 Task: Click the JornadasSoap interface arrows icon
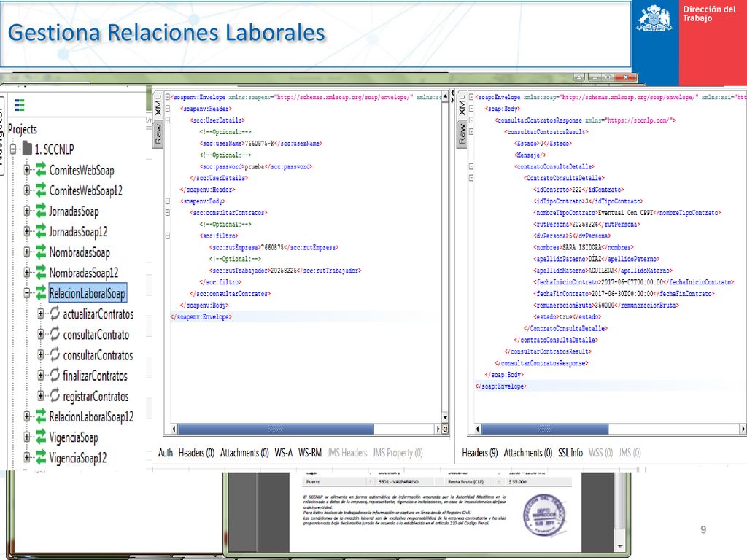pyautogui.click(x=42, y=210)
